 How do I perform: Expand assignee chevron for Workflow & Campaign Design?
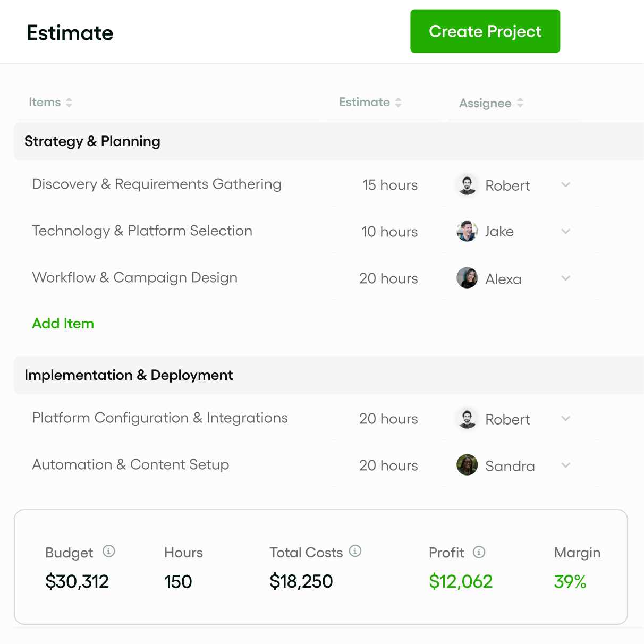tap(566, 278)
